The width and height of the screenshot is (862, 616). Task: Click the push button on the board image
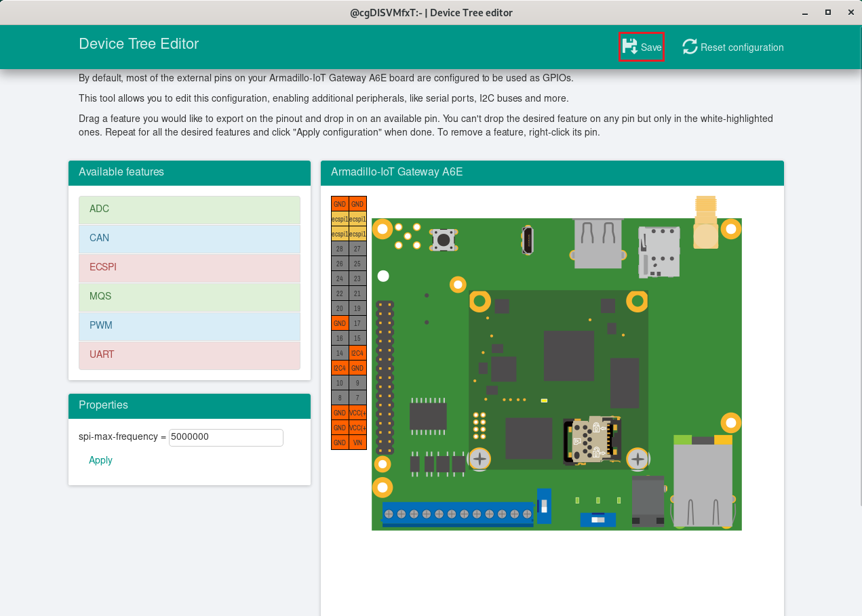444,239
